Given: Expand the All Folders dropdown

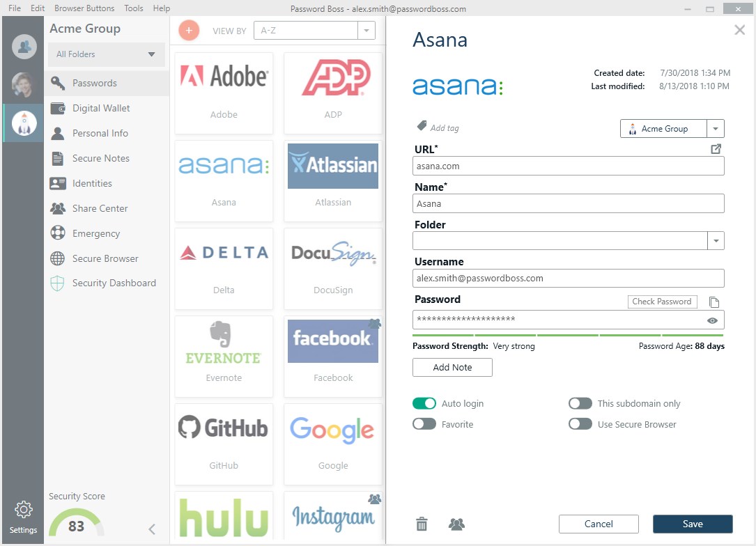Looking at the screenshot, I should coord(106,54).
